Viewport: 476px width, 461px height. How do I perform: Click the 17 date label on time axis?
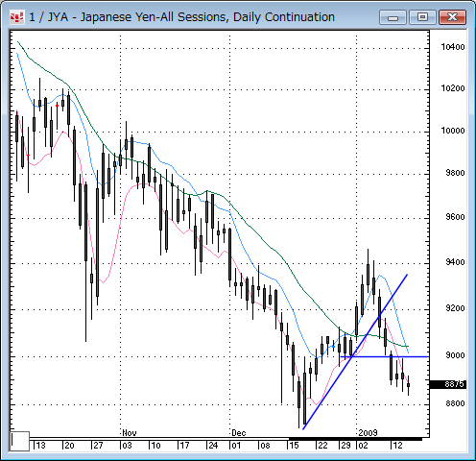coord(184,446)
